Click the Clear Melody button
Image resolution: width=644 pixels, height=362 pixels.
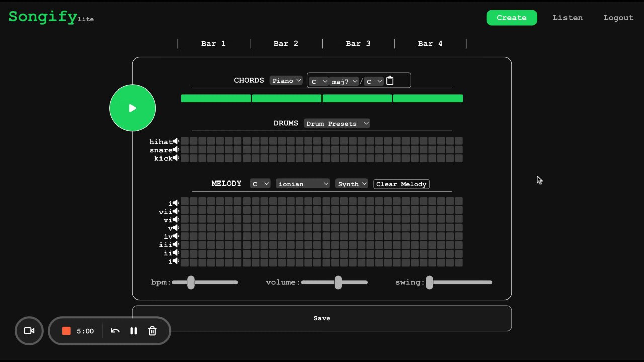point(401,184)
